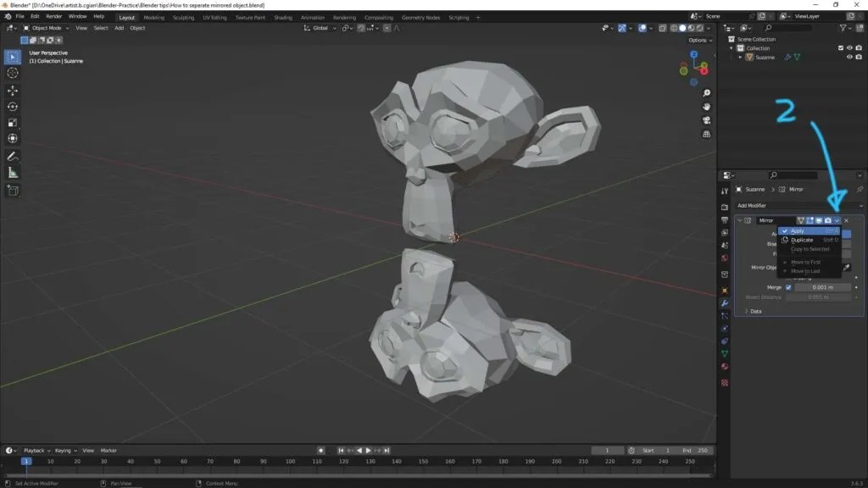
Task: Click the Cursor tool icon
Action: click(12, 73)
